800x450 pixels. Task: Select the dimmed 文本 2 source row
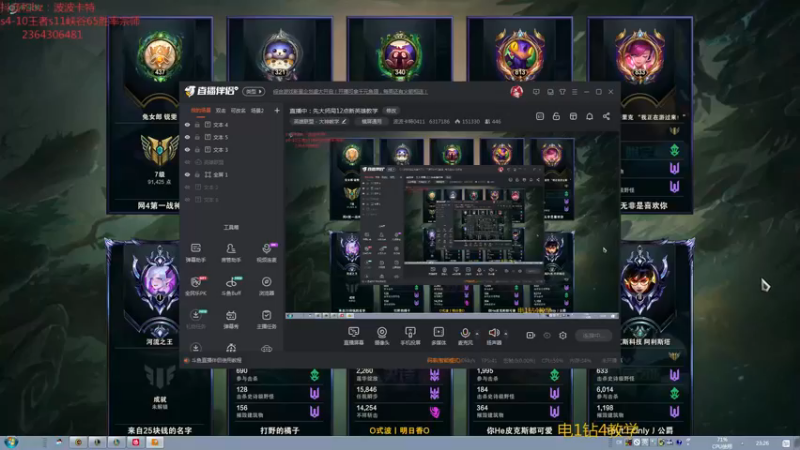(231, 187)
